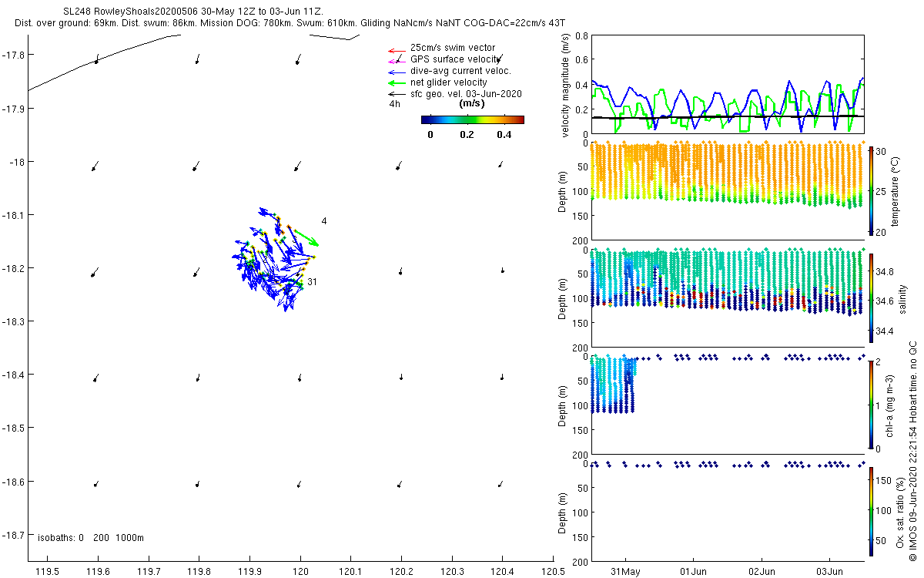Image resolution: width=924 pixels, height=578 pixels.
Task: Click the green net glider velocity legend arrow
Action: click(x=397, y=82)
